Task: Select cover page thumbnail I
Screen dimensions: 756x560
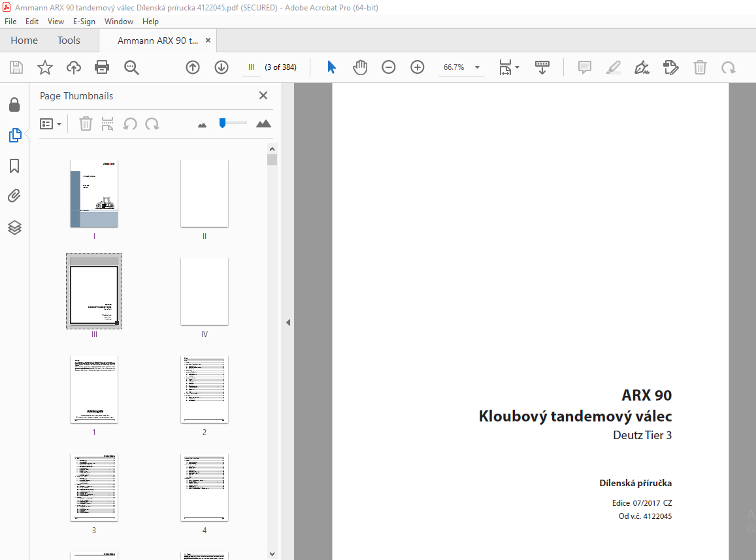Action: (x=94, y=193)
